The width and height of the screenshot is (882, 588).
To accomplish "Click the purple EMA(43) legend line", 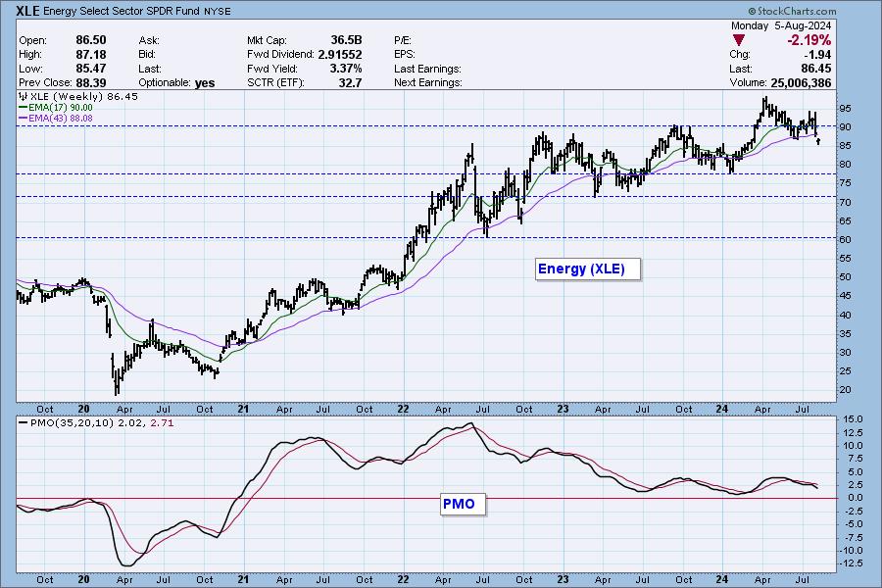I will coord(24,119).
